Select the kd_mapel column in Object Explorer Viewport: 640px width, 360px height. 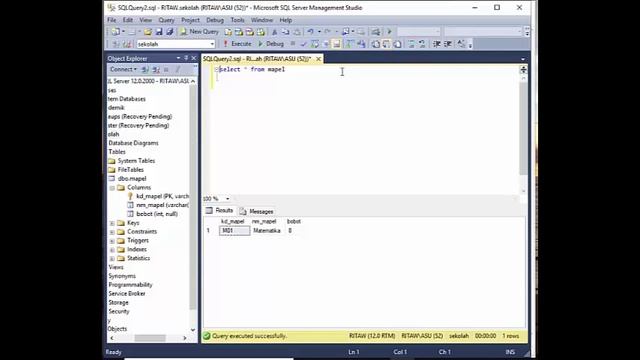158,196
